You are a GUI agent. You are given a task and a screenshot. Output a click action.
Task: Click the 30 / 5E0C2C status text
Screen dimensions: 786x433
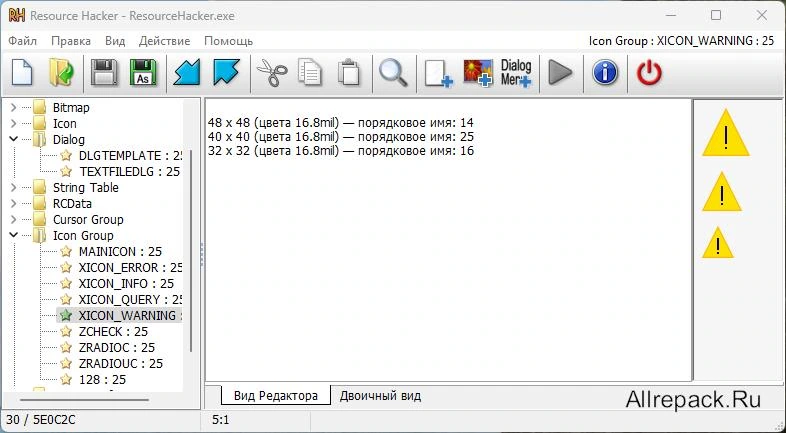click(x=41, y=419)
